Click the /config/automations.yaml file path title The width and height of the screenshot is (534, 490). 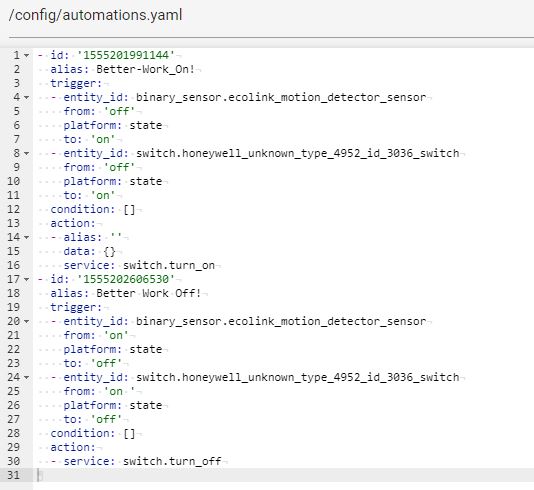95,15
